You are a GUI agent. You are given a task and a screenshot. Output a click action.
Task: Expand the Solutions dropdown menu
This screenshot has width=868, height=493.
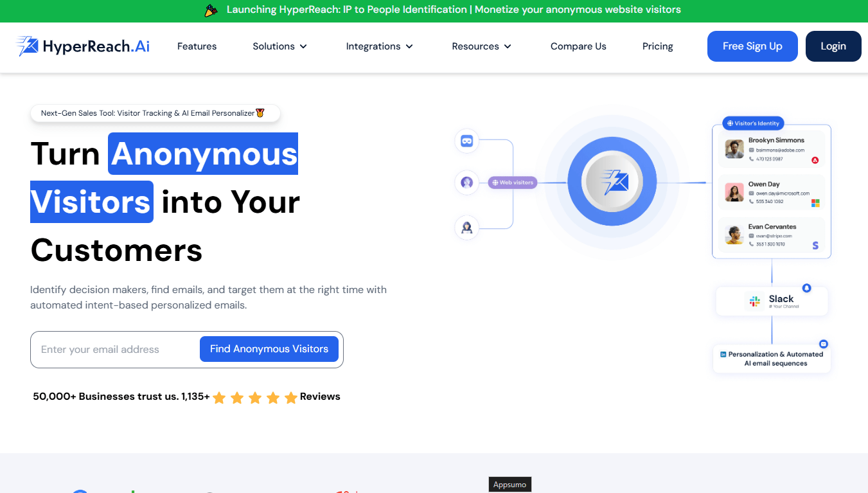coord(280,46)
